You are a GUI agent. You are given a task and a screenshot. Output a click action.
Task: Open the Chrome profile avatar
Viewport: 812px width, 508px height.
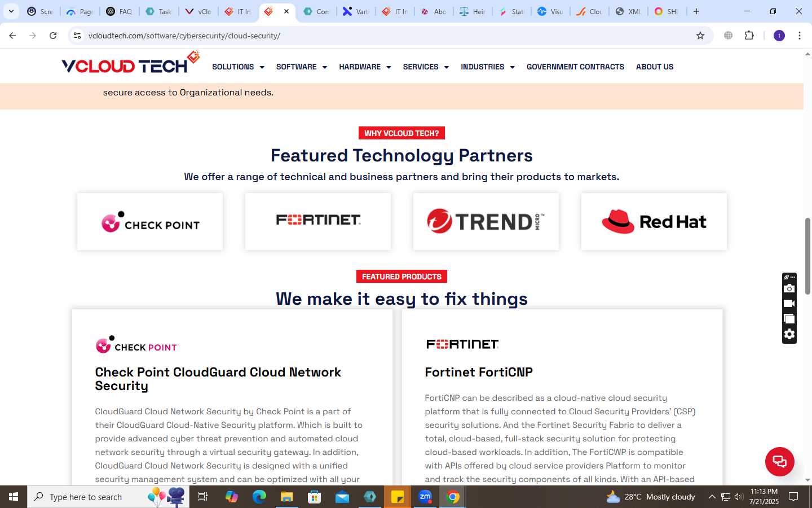tap(779, 36)
